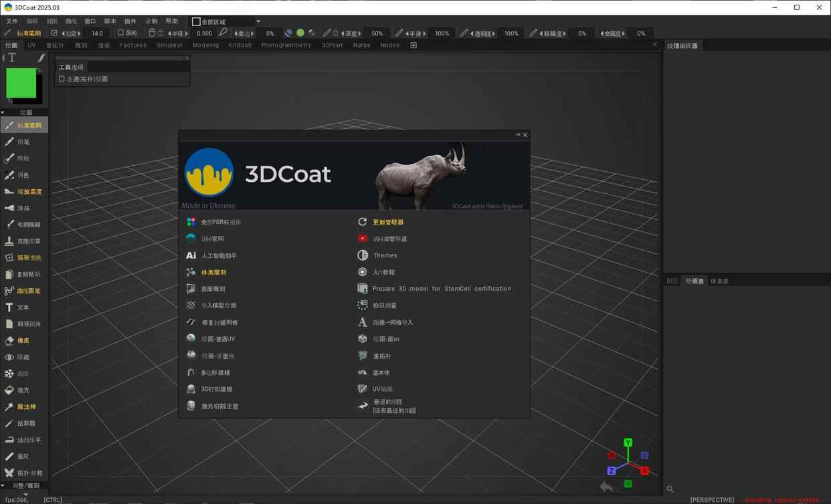The image size is (831, 504).
Task: Close the 工具选项 tool options panel
Action: (187, 58)
